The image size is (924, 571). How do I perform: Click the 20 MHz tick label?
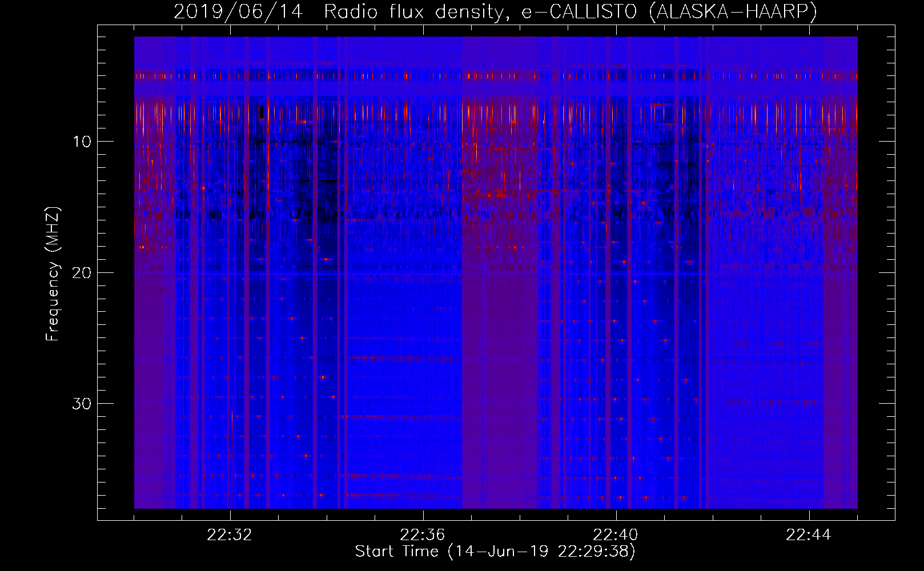pos(82,273)
